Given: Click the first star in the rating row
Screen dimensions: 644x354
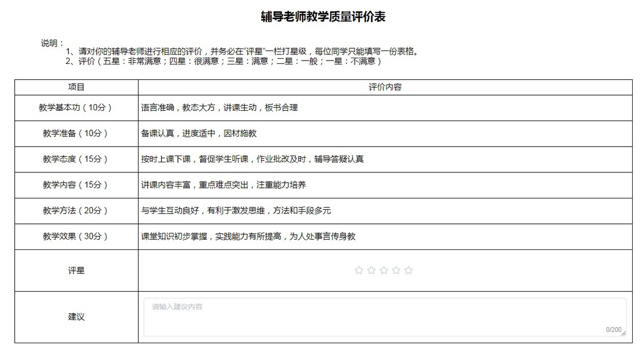Looking at the screenshot, I should [358, 270].
